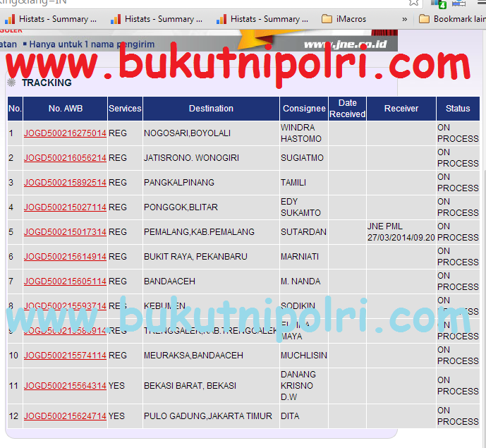486x448 pixels.
Task: Open tracking link JOGD500215564314
Action: click(x=65, y=386)
